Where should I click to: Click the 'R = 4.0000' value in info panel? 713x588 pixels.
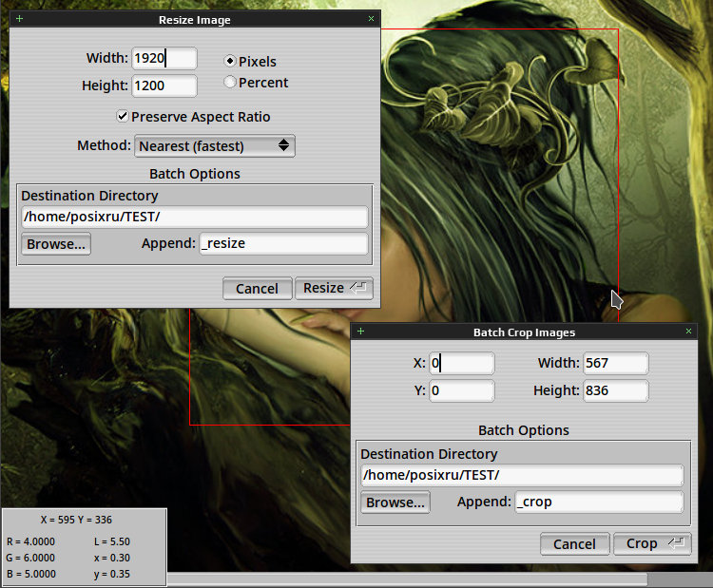pyautogui.click(x=31, y=541)
